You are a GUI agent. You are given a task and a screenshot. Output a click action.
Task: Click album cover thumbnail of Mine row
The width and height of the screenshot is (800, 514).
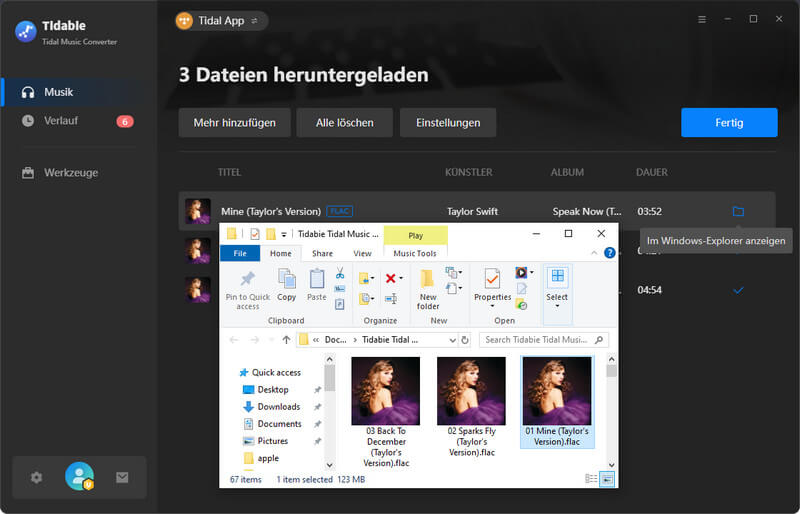click(197, 211)
